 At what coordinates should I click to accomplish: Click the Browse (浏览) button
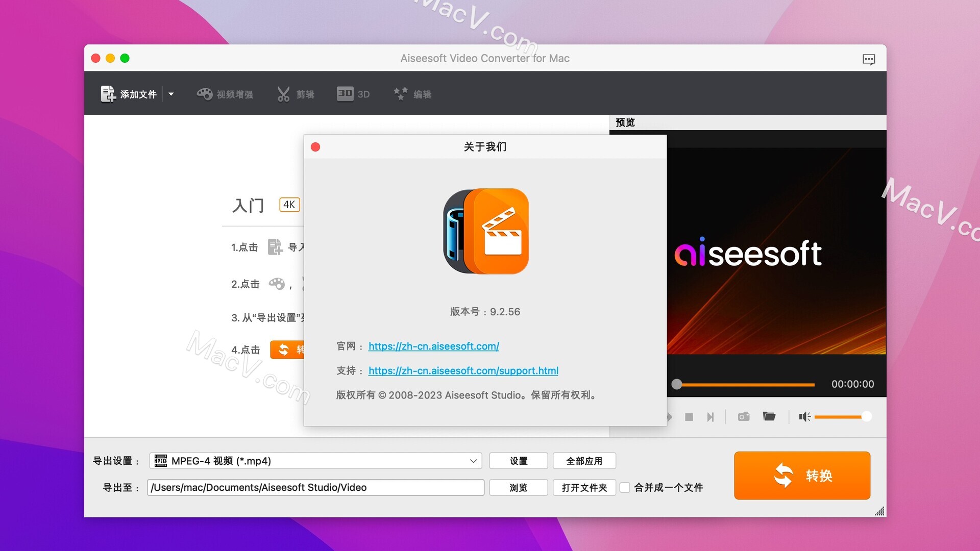click(519, 487)
